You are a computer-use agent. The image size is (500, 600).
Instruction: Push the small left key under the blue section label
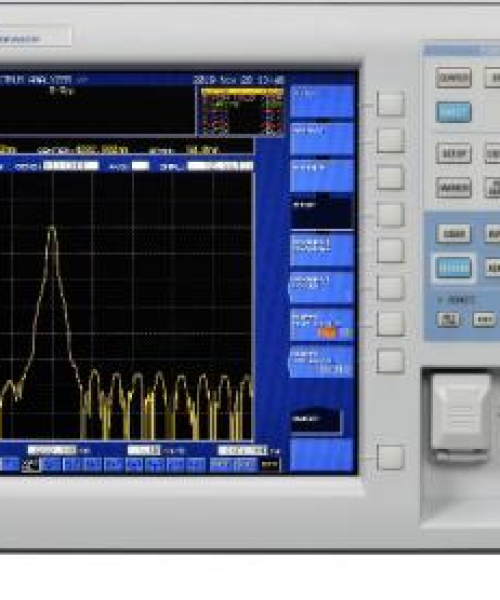coord(448,320)
